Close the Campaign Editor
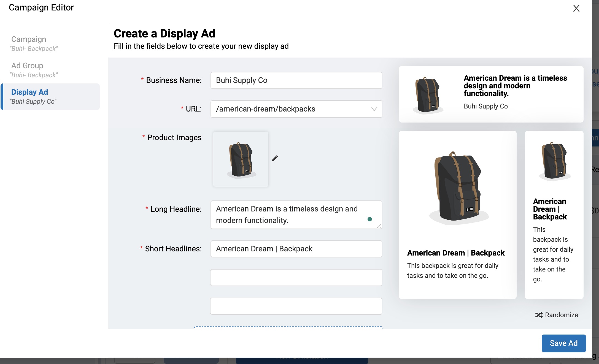This screenshot has width=599, height=364. pos(576,8)
